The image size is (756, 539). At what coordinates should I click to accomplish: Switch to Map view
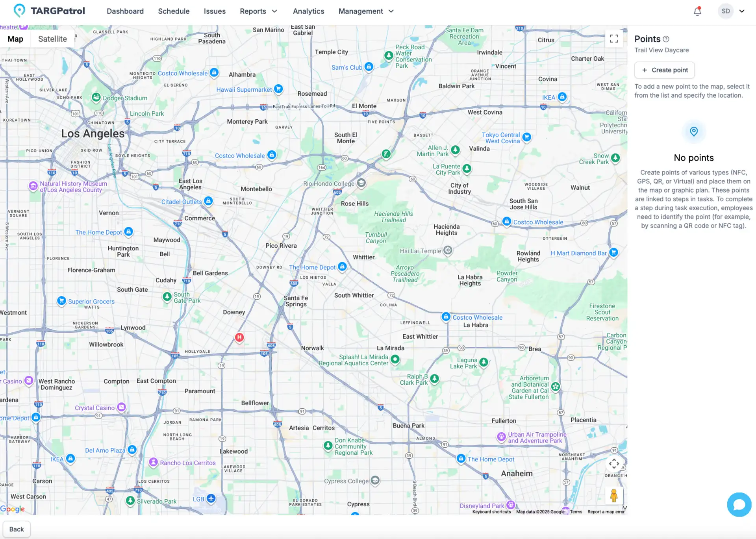pos(15,39)
